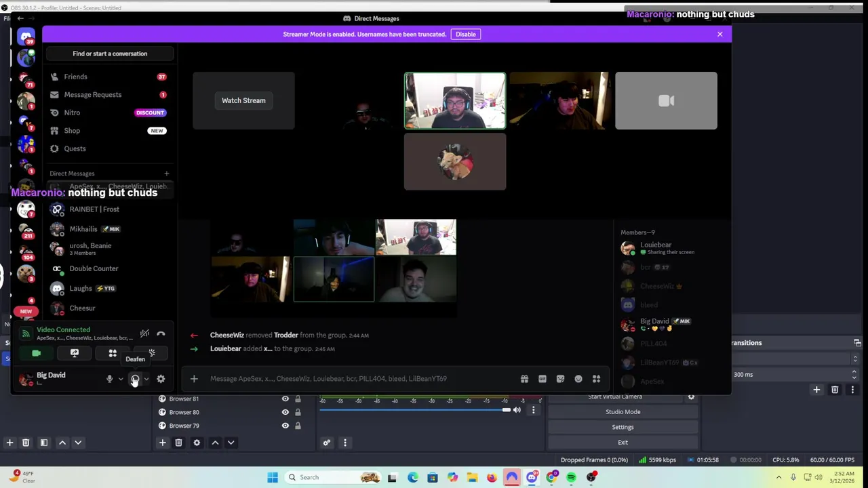The image size is (868, 488).
Task: Click Find or start a conversation
Action: (110, 54)
